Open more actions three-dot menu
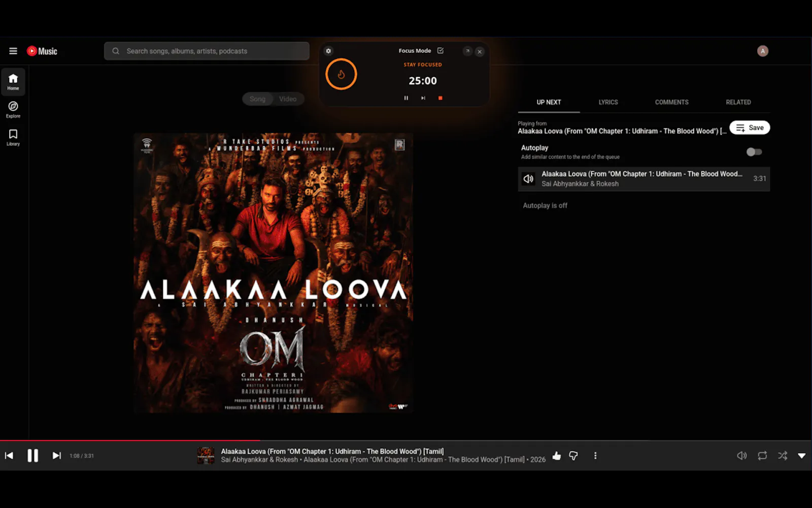This screenshot has height=508, width=812. pyautogui.click(x=595, y=456)
